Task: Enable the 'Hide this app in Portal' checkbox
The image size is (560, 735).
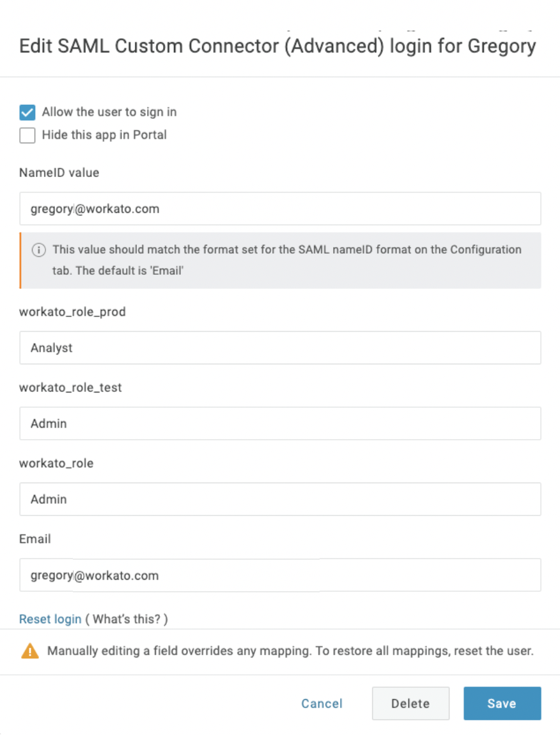Action: pos(27,135)
